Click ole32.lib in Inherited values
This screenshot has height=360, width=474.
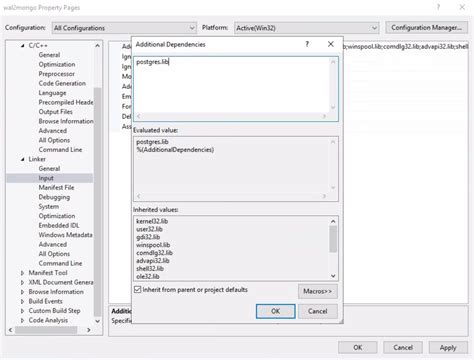(x=148, y=276)
